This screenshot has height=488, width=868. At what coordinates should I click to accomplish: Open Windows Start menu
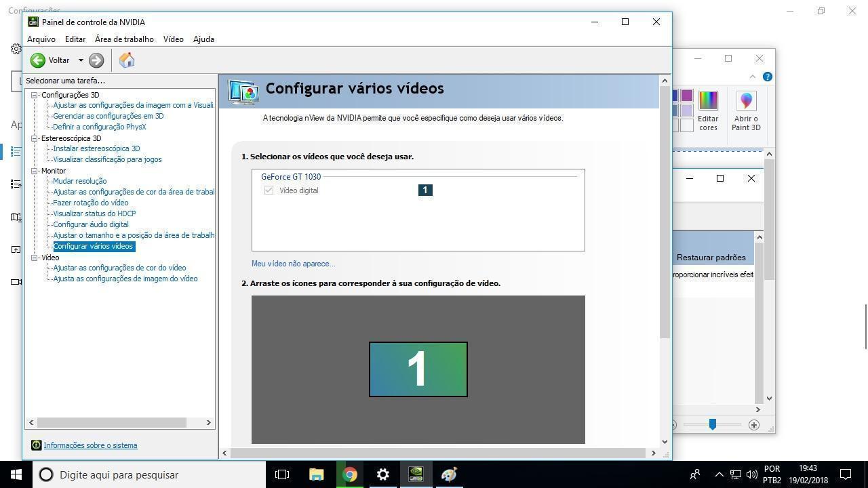(16, 474)
